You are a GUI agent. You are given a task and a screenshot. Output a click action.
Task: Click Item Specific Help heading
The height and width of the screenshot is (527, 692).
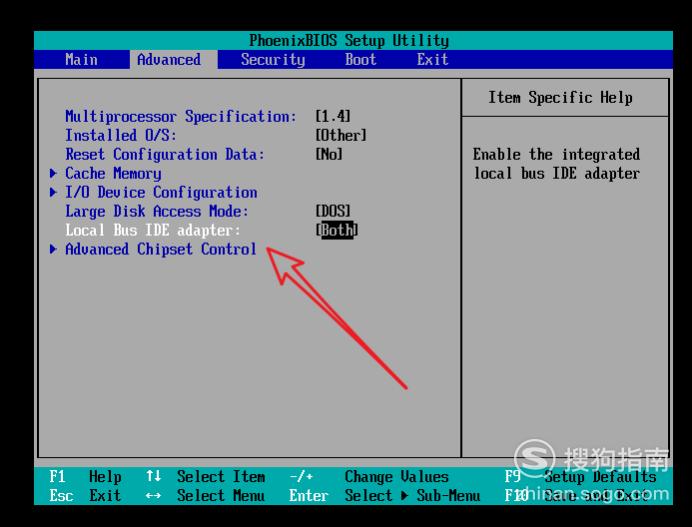(x=560, y=98)
